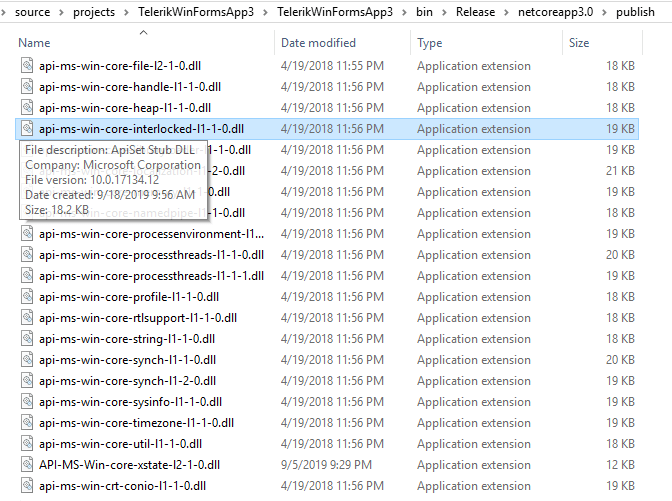Image resolution: width=672 pixels, height=501 pixels.
Task: Select file api-ms-win-core-timezone-l1-1-0.dll
Action: click(136, 423)
